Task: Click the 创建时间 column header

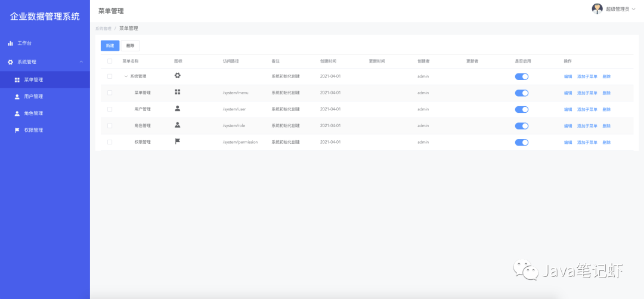Action: (x=328, y=61)
